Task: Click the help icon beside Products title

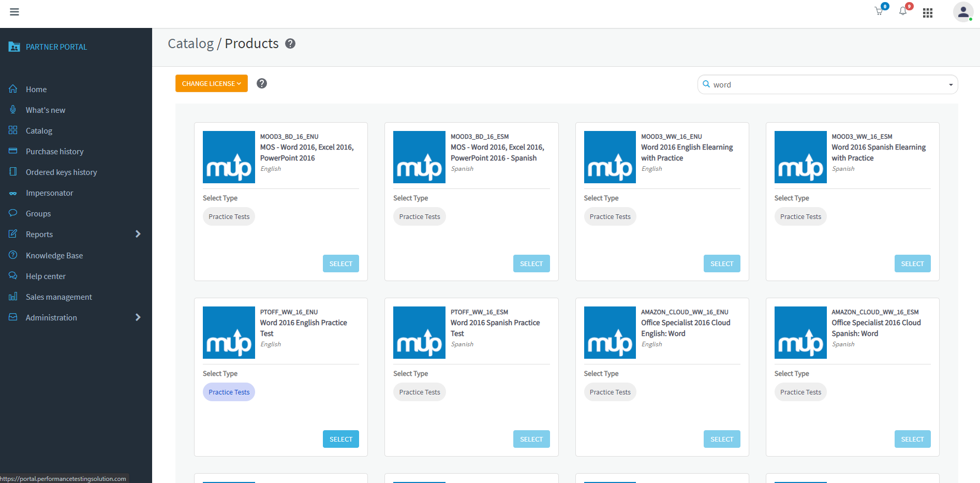Action: coord(290,43)
